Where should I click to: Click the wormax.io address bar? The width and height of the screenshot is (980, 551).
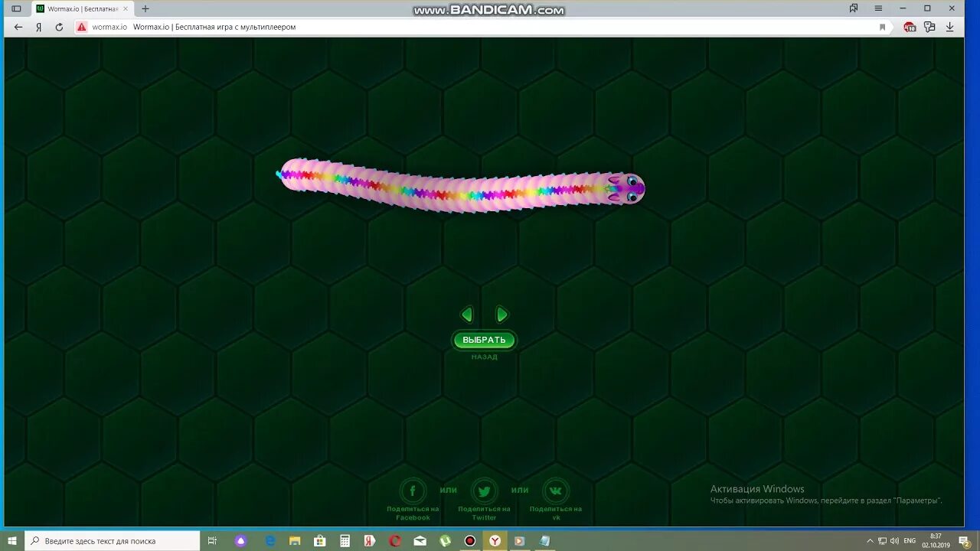pyautogui.click(x=482, y=27)
